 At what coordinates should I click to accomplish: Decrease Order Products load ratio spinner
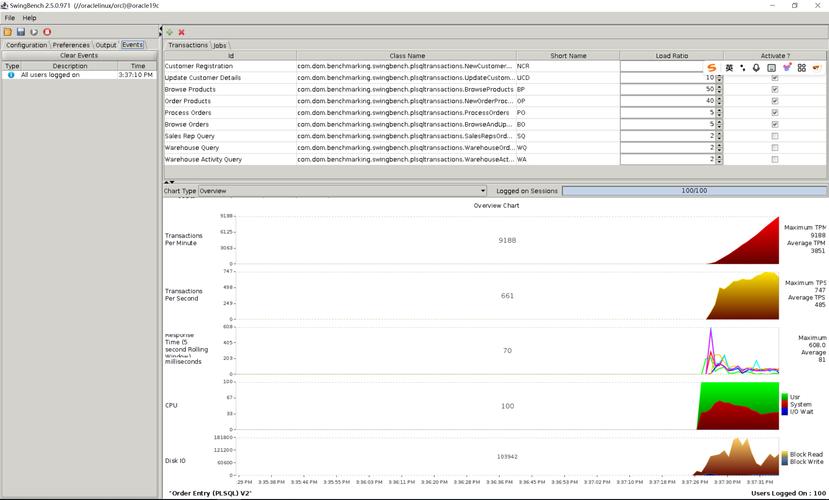coord(719,104)
